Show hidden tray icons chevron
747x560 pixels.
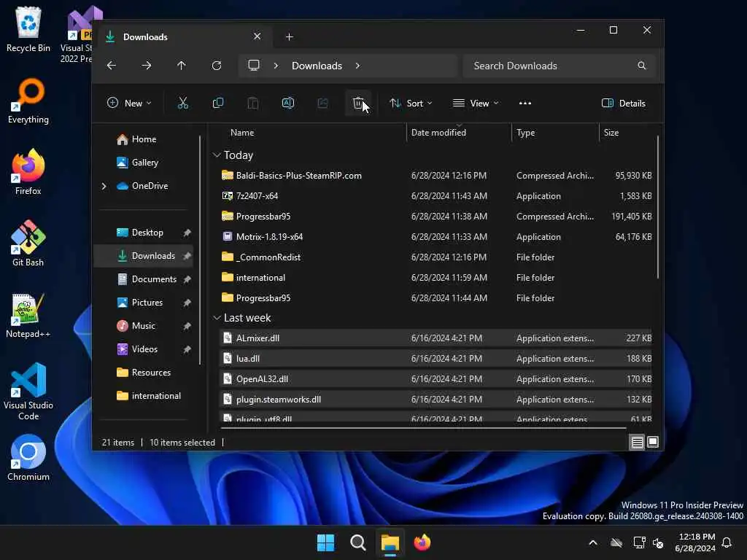593,542
